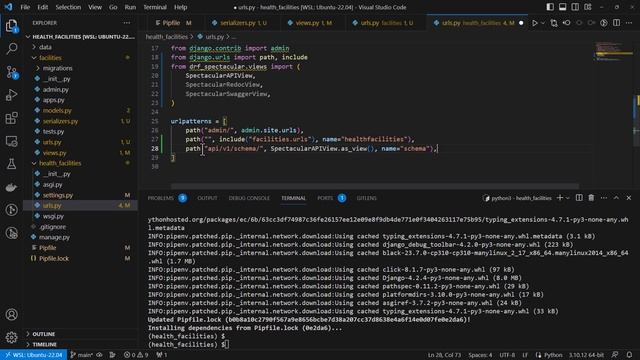This screenshot has height=360, width=640.
Task: Click the editor horizontal scrollbar
Action: tap(374, 186)
